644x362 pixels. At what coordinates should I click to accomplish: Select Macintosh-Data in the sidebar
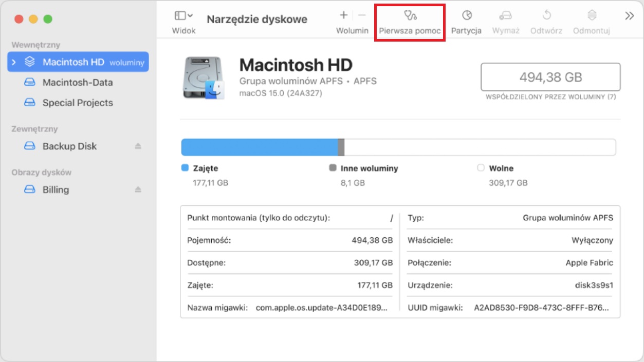coord(78,83)
